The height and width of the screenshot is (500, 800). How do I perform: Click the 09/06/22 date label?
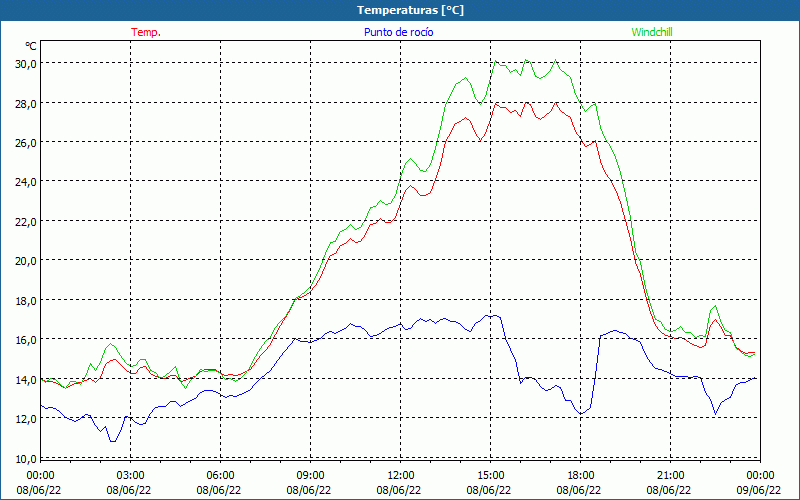point(759,490)
